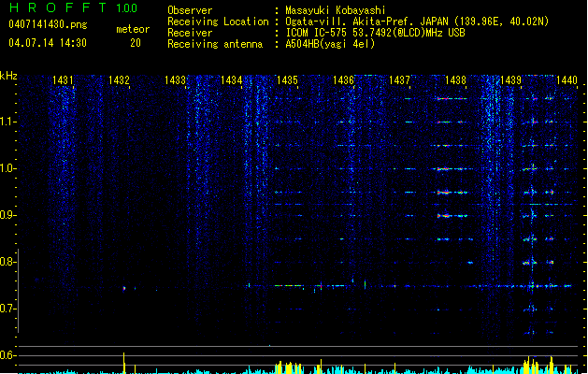Click the date stamp 04.07.14 14:30
The height and width of the screenshot is (374, 588).
coord(48,43)
